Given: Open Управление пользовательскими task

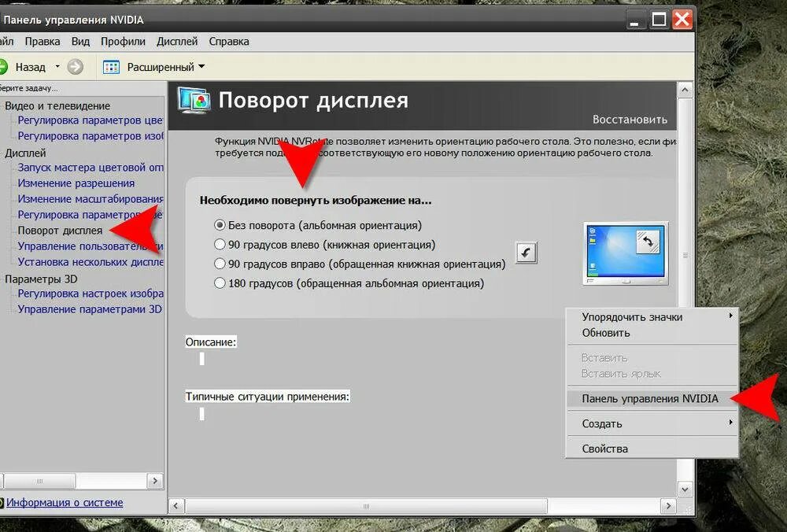Looking at the screenshot, I should click(91, 246).
